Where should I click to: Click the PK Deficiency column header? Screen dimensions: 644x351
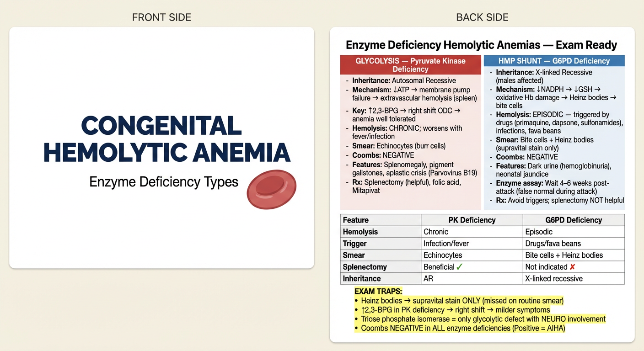[472, 220]
